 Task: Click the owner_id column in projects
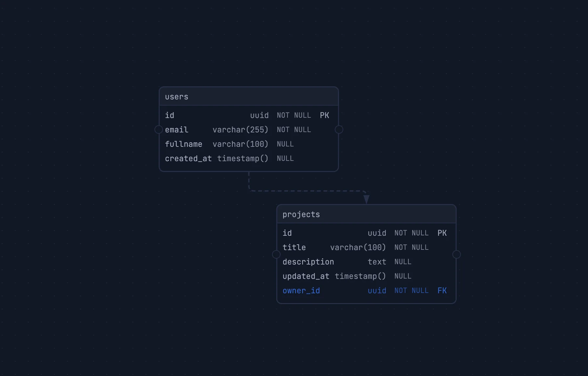(301, 290)
